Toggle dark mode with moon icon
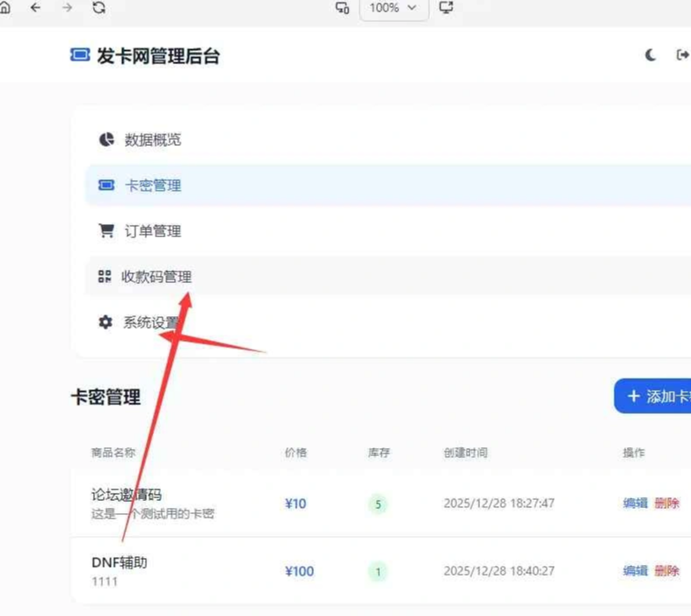The height and width of the screenshot is (616, 691). point(651,55)
